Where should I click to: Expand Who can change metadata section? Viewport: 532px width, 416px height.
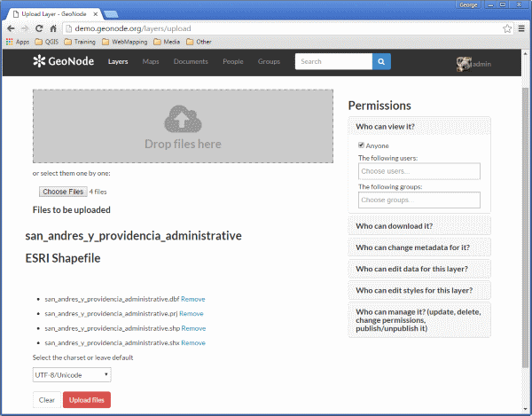(x=419, y=247)
